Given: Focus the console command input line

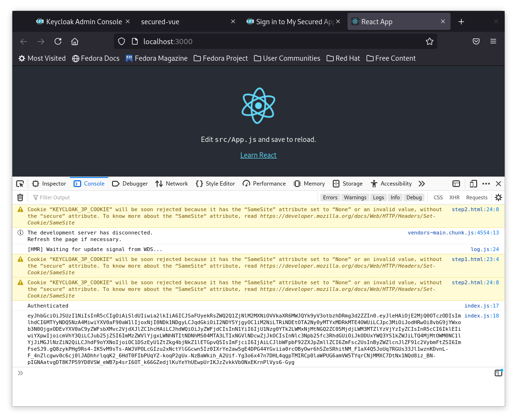Looking at the screenshot, I should point(259,373).
